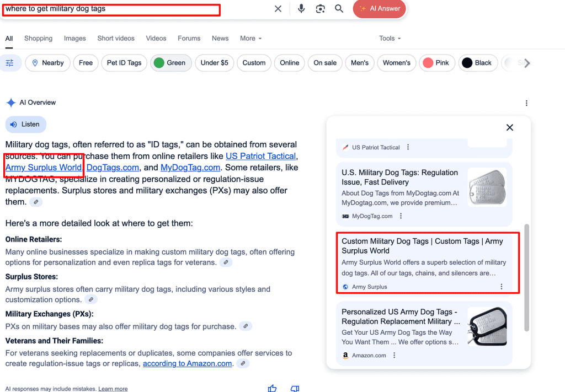Image resolution: width=565 pixels, height=392 pixels.
Task: Click the Army Surplus globe favicon
Action: [x=345, y=287]
